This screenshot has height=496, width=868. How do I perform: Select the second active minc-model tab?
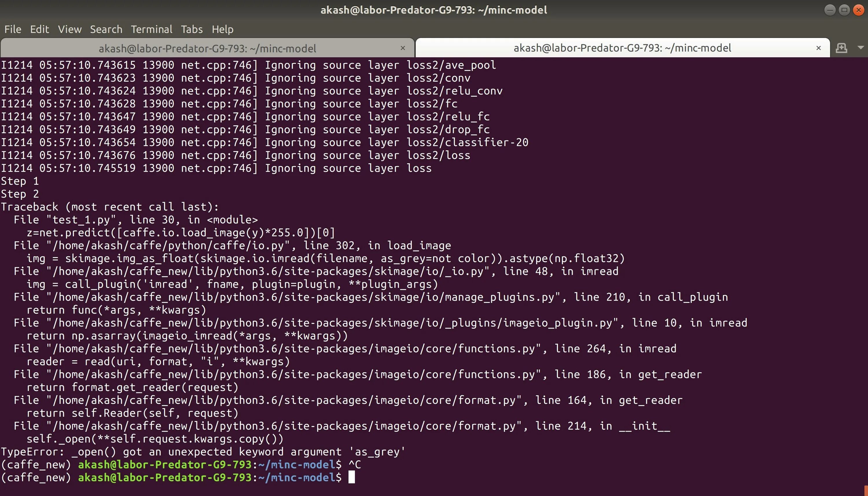pyautogui.click(x=622, y=48)
